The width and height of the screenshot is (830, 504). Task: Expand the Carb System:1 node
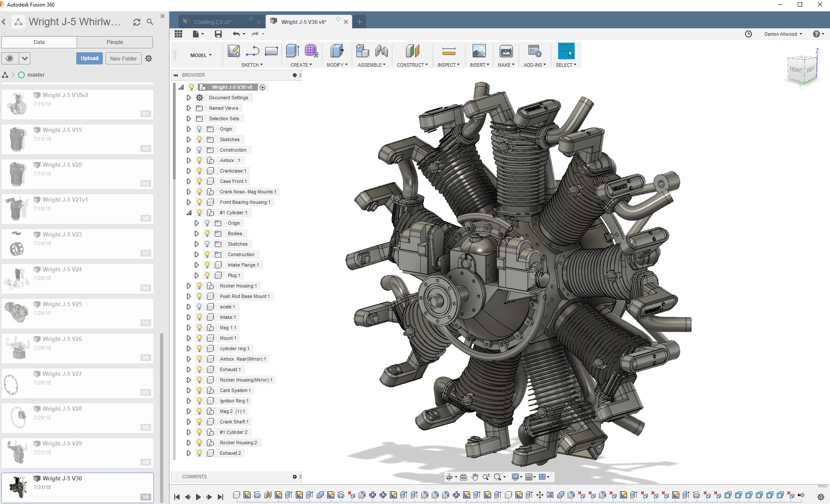tap(189, 390)
